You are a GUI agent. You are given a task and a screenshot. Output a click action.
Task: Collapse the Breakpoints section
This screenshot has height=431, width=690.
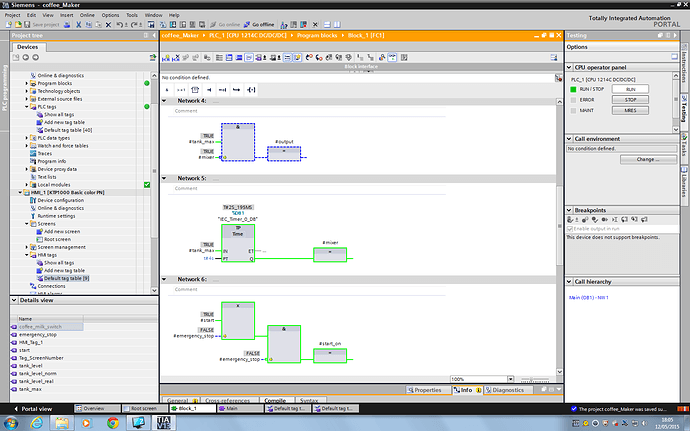[x=569, y=210]
